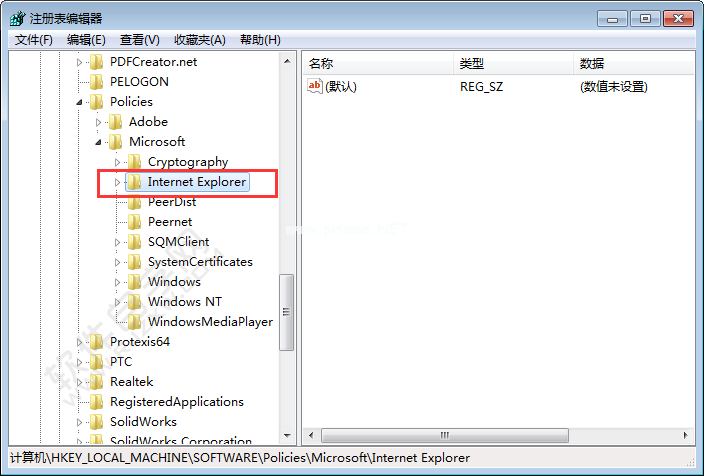704x476 pixels.
Task: Expand the Windows NT key
Action: tap(117, 302)
